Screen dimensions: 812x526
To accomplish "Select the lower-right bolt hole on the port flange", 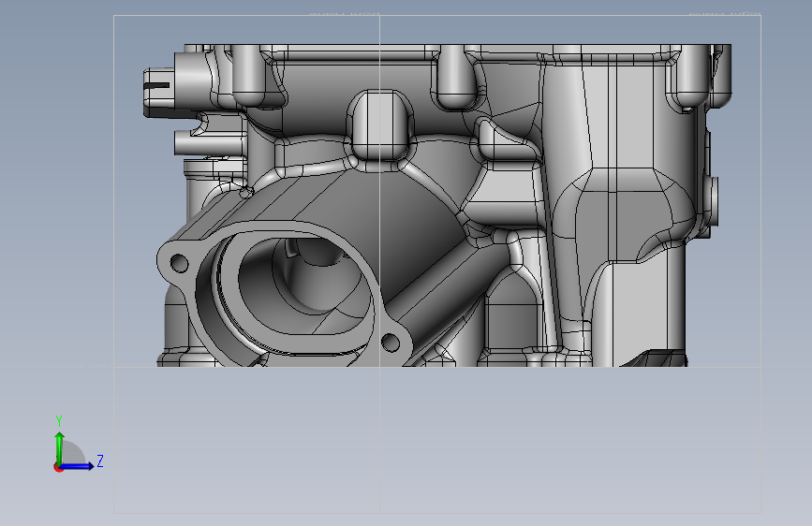I will point(390,343).
